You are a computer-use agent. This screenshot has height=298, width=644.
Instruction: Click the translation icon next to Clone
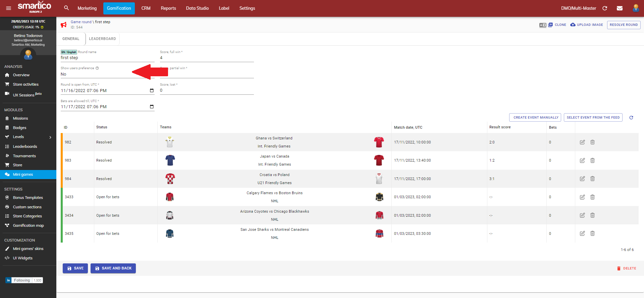click(543, 25)
